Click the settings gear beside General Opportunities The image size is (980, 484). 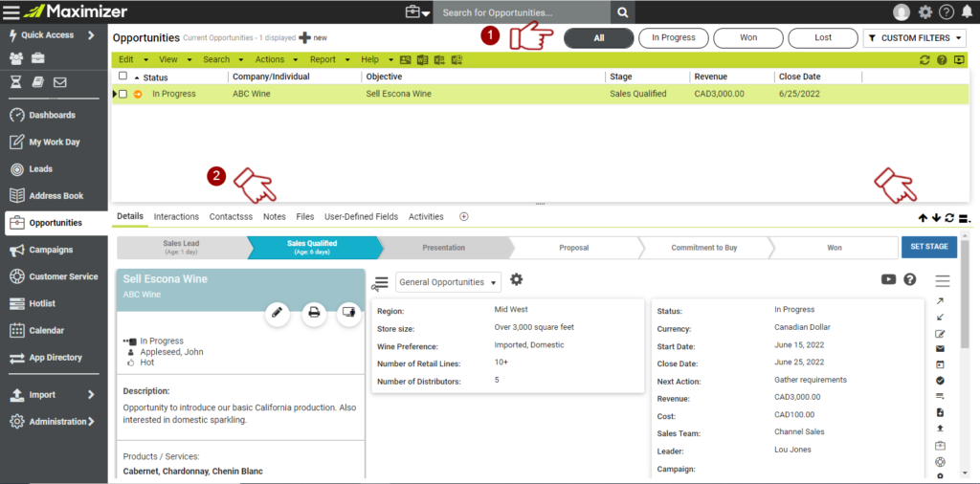(517, 279)
